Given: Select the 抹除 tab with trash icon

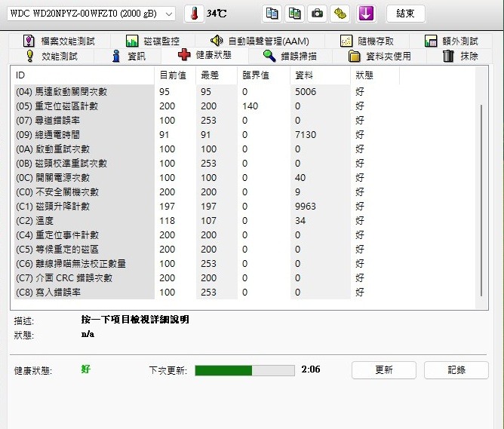Looking at the screenshot, I should pyautogui.click(x=460, y=57).
